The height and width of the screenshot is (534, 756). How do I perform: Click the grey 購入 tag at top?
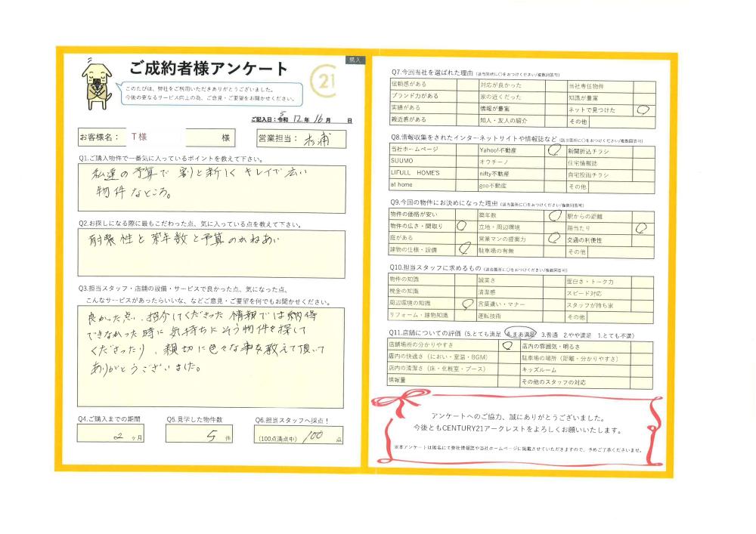[x=355, y=59]
